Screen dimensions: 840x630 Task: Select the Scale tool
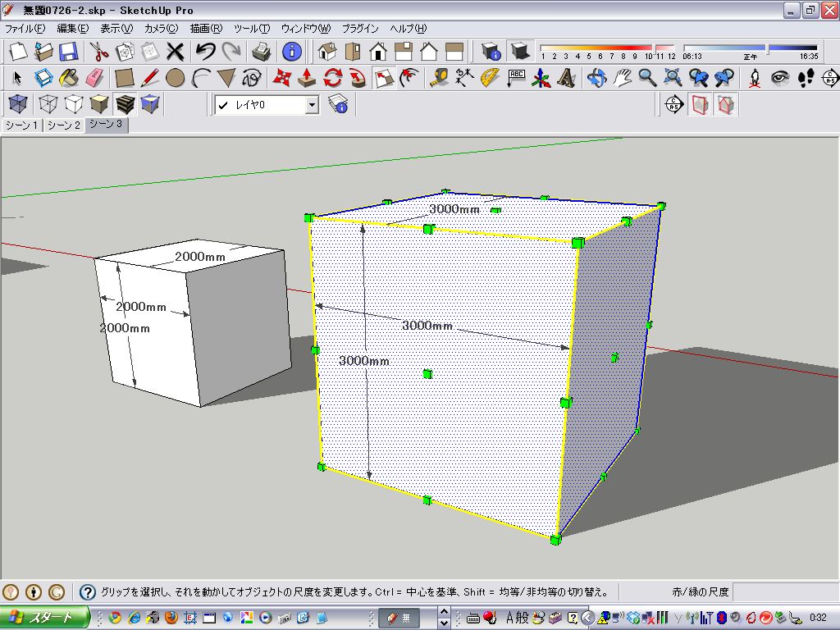pyautogui.click(x=384, y=78)
